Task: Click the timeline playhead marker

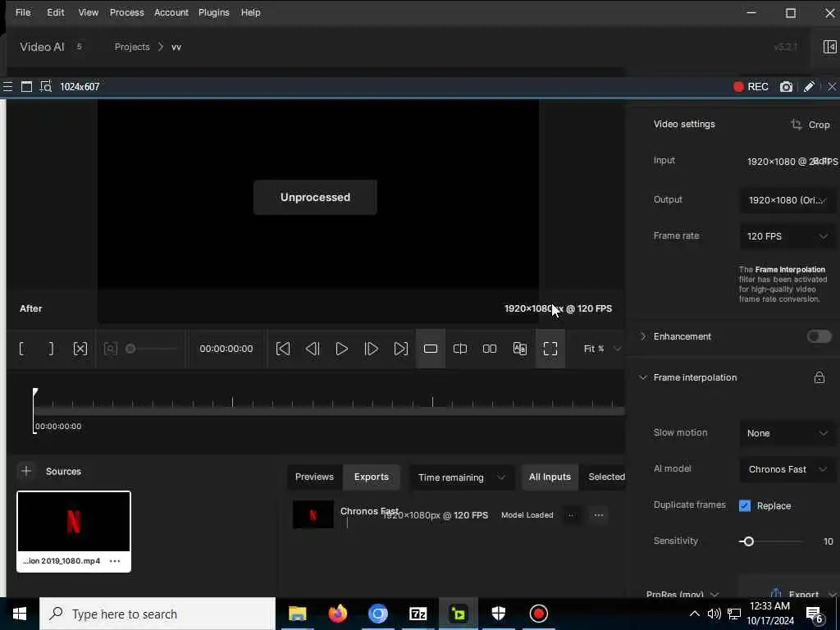Action: (x=34, y=393)
